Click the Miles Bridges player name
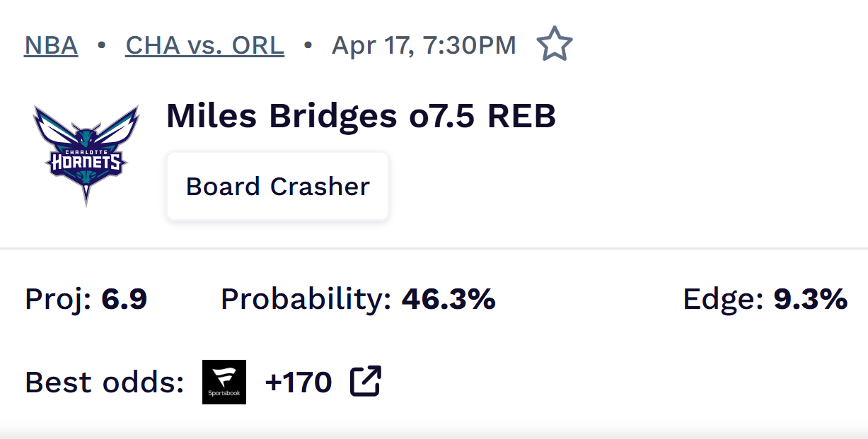The height and width of the screenshot is (439, 868). [x=282, y=116]
